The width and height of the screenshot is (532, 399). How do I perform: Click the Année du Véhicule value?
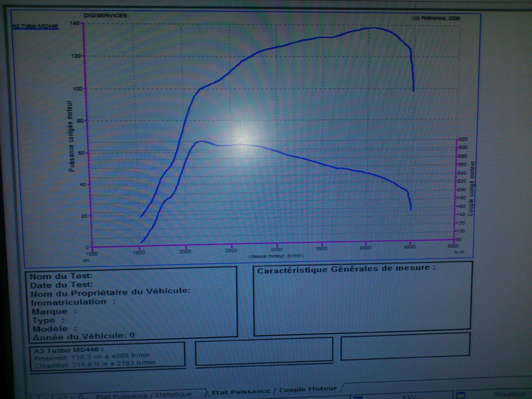point(132,336)
